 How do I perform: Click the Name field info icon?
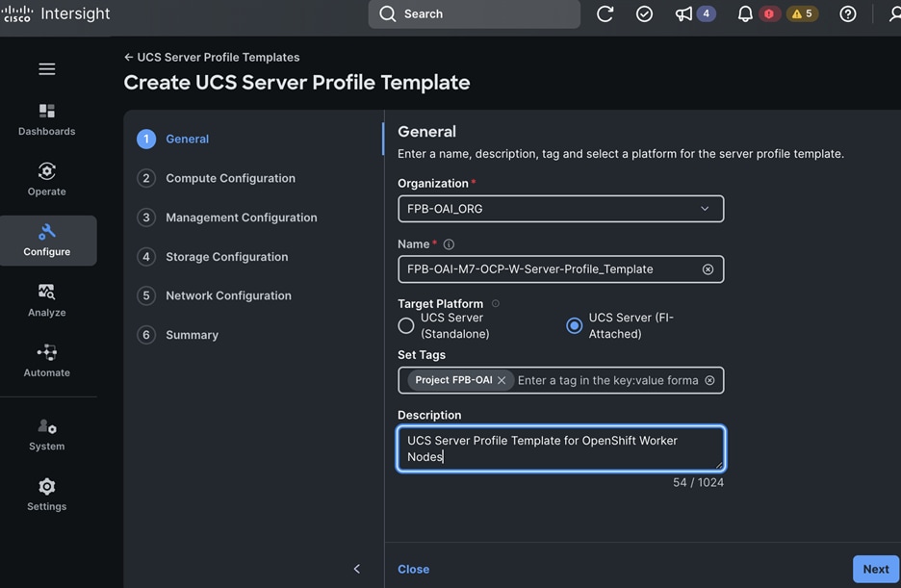click(x=449, y=244)
